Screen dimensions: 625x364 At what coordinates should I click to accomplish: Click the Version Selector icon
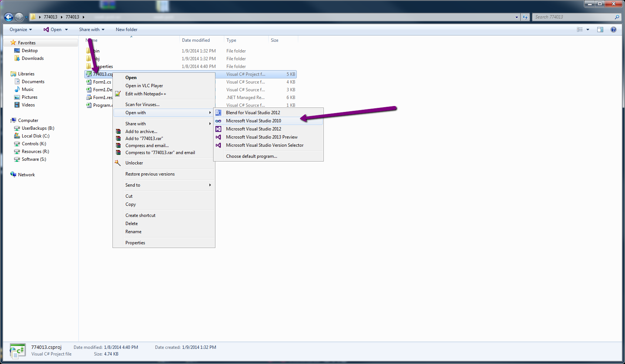click(218, 145)
